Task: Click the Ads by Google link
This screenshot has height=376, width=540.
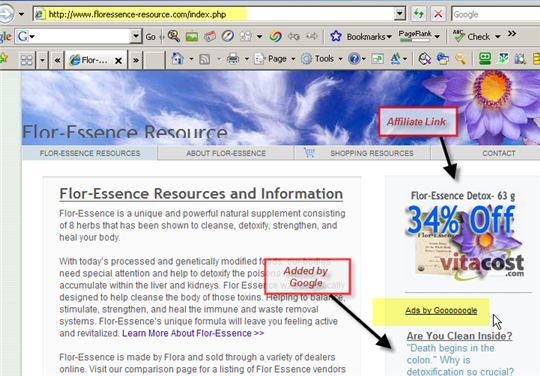Action: coord(441,311)
